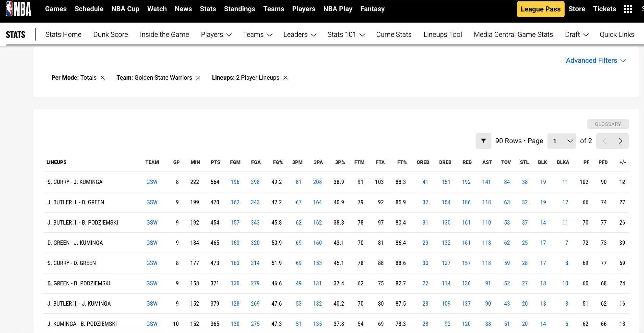Open the apps grid menu icon

628,9
